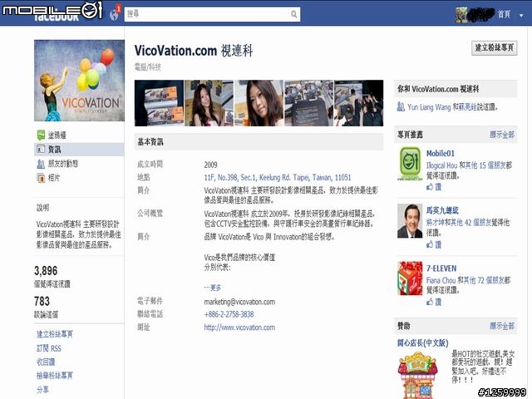Click friends icon beside Yun Liang Wang
Screen dimensions: 532x399
(401, 107)
